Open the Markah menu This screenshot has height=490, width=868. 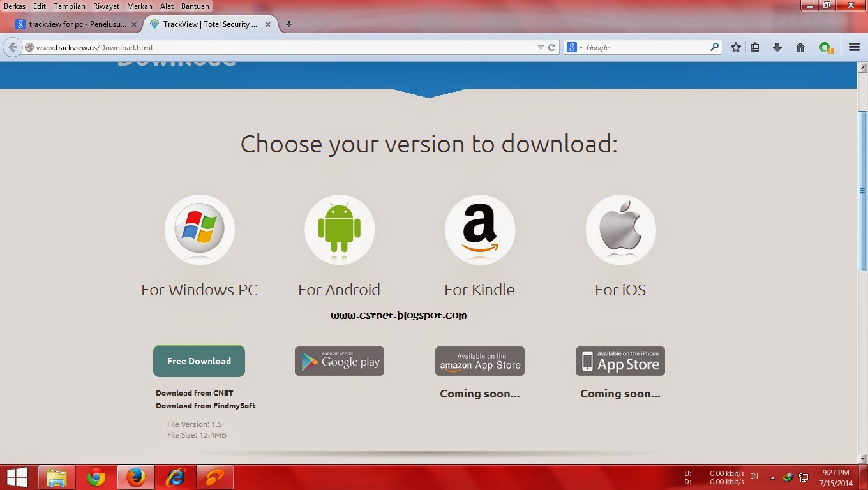140,6
